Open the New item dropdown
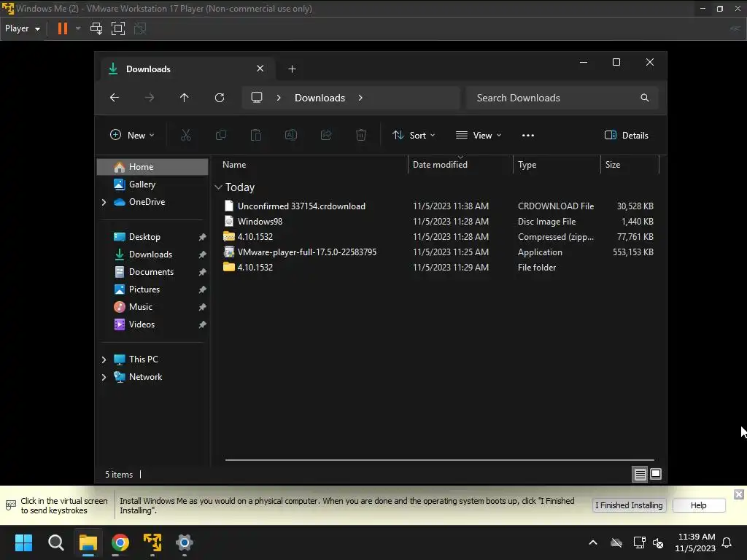The image size is (747, 560). (x=133, y=135)
